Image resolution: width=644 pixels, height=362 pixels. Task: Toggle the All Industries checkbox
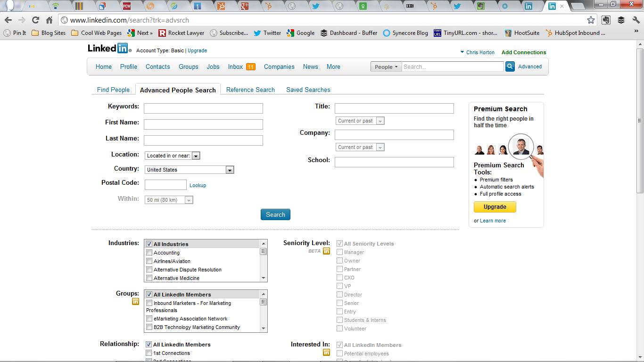point(149,244)
